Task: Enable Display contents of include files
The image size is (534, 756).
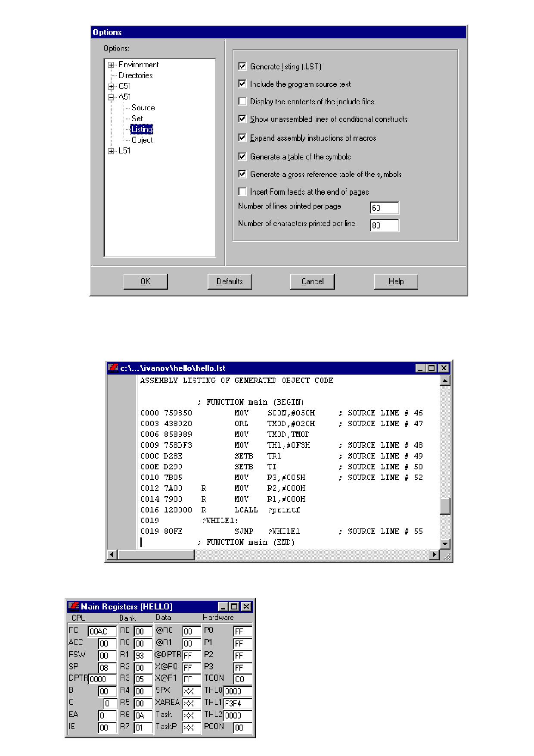Action: 242,101
